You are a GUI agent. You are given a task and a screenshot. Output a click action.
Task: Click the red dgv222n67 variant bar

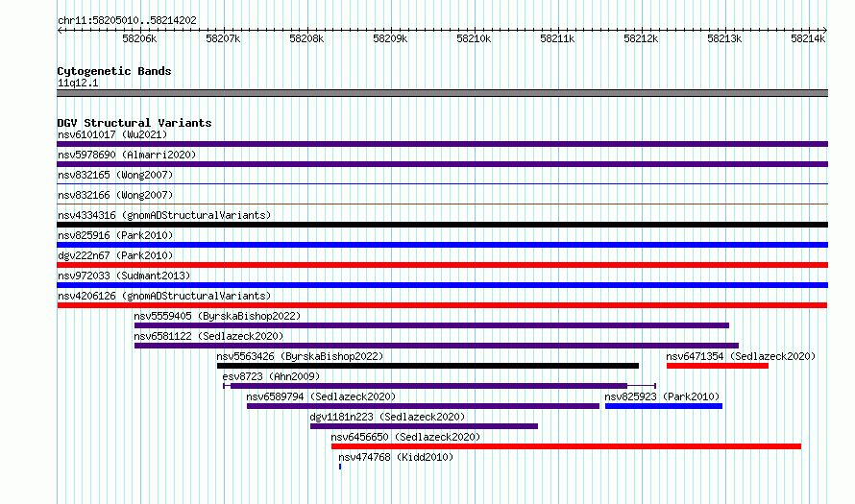click(442, 265)
